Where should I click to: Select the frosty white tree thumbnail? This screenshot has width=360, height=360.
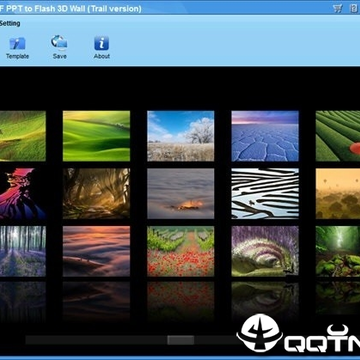181,136
